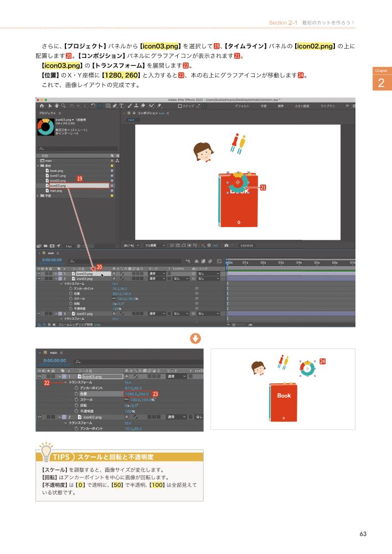
Task: Click the position value 1280.0, 260.0 field
Action: [x=137, y=394]
